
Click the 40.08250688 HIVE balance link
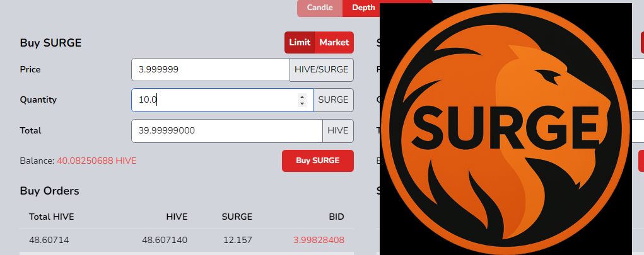(x=97, y=161)
